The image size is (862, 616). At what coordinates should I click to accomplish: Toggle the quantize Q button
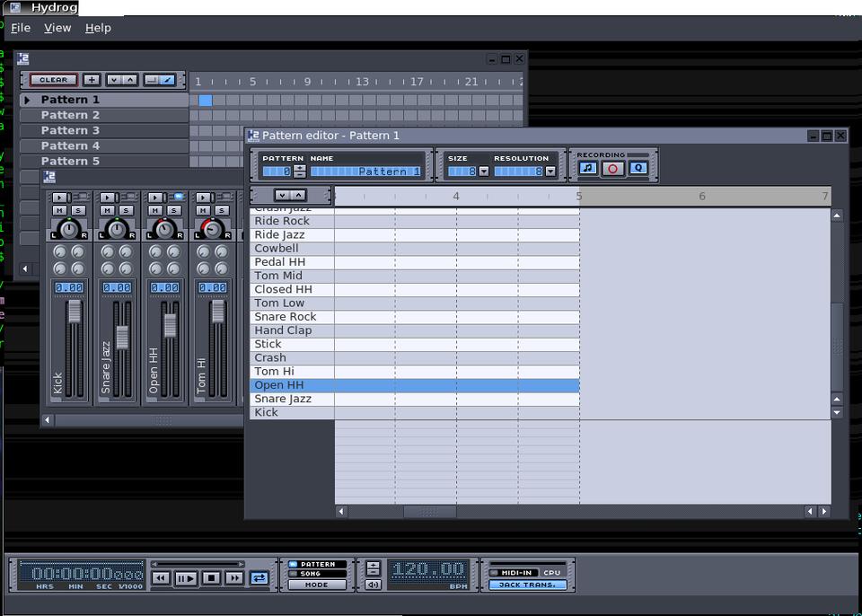[x=638, y=168]
